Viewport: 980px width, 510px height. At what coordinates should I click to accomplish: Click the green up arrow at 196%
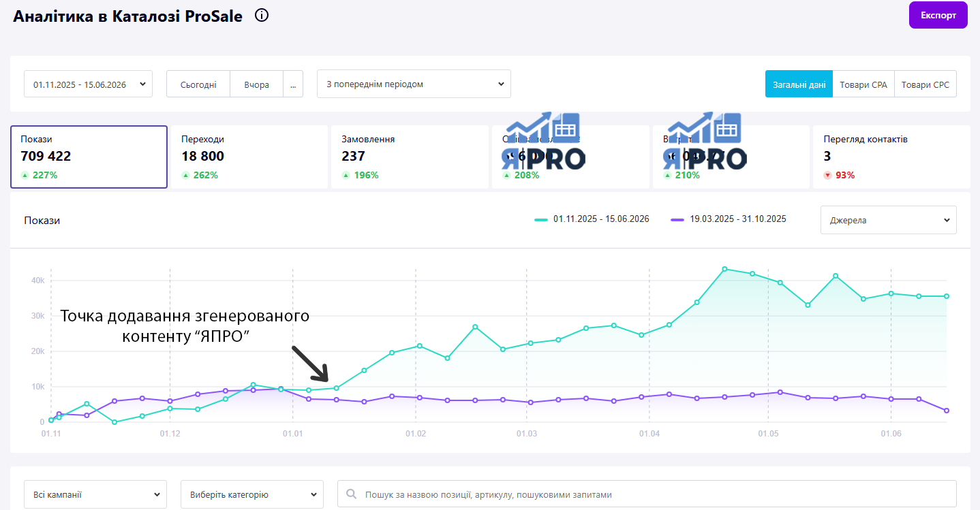pos(346,175)
